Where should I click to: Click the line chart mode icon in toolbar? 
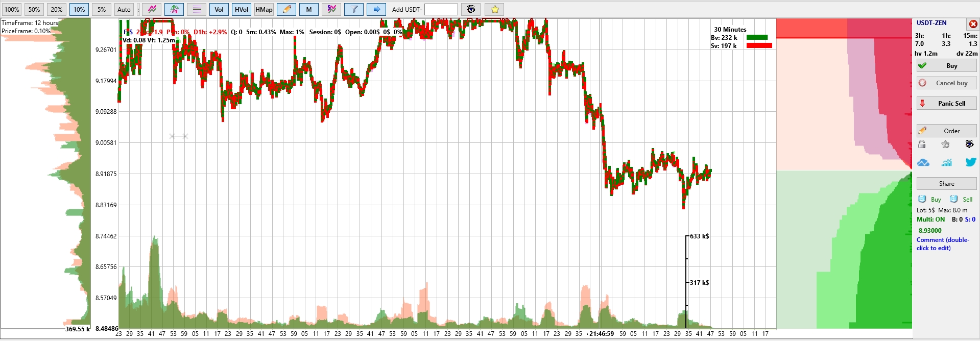click(152, 9)
